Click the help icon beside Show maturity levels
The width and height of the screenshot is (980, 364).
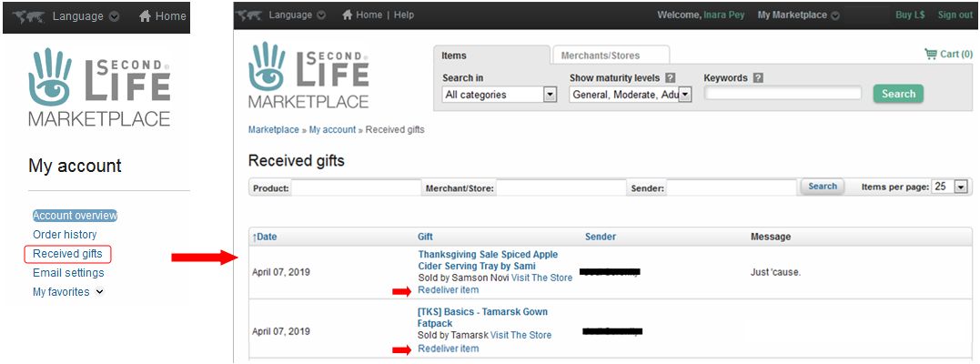tap(671, 78)
